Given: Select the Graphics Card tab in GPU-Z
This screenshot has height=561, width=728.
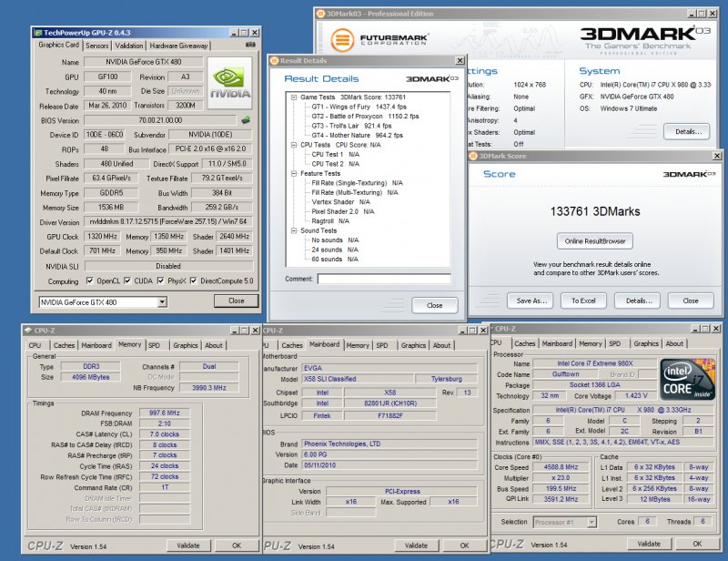Looking at the screenshot, I should 58,45.
